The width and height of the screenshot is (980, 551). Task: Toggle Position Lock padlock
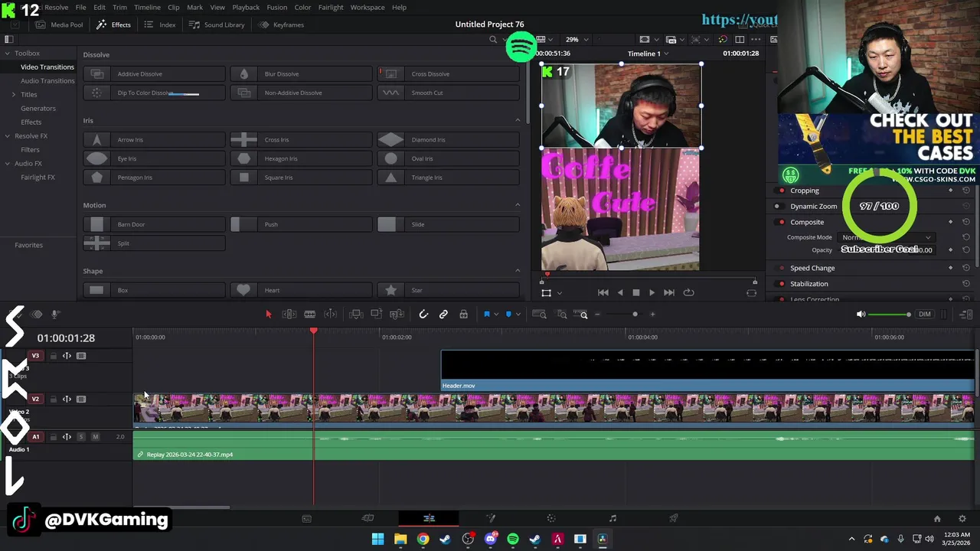(x=463, y=315)
